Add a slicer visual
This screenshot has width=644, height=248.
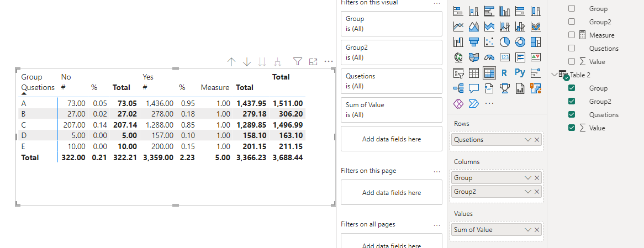458,73
